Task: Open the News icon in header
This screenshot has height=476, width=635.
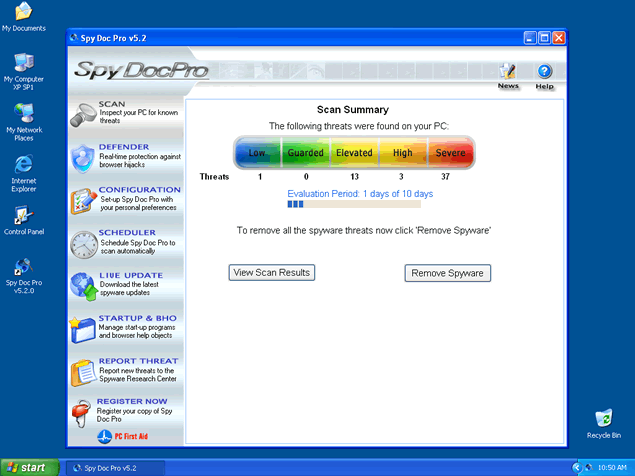Action: tap(508, 72)
